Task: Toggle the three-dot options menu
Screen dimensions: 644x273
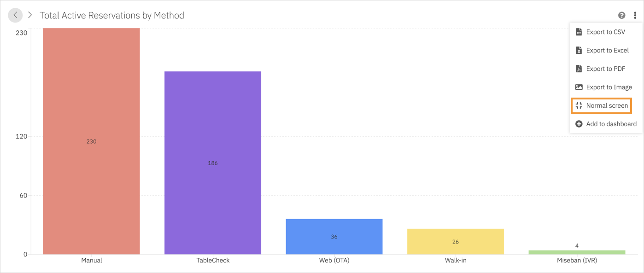Action: click(x=635, y=15)
